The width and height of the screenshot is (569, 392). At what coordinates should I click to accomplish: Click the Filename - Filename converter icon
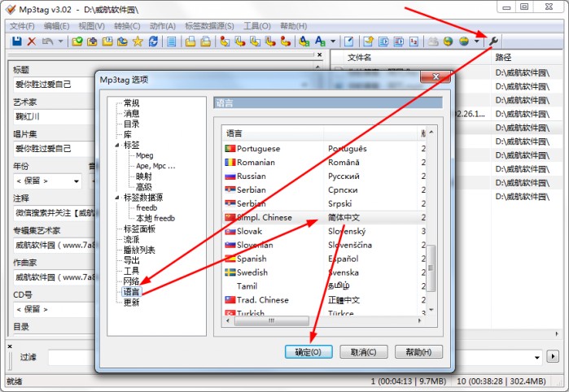pyautogui.click(x=255, y=41)
